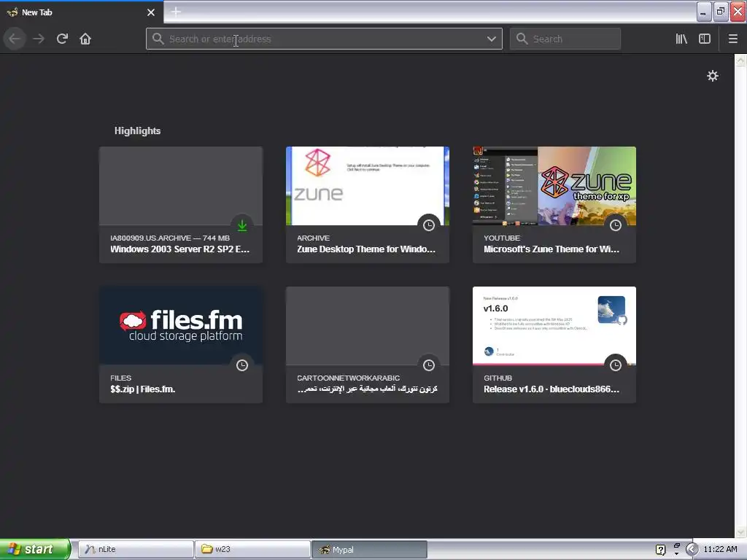Click the magnifier icon in address bar
This screenshot has height=560, width=747.
tap(158, 39)
